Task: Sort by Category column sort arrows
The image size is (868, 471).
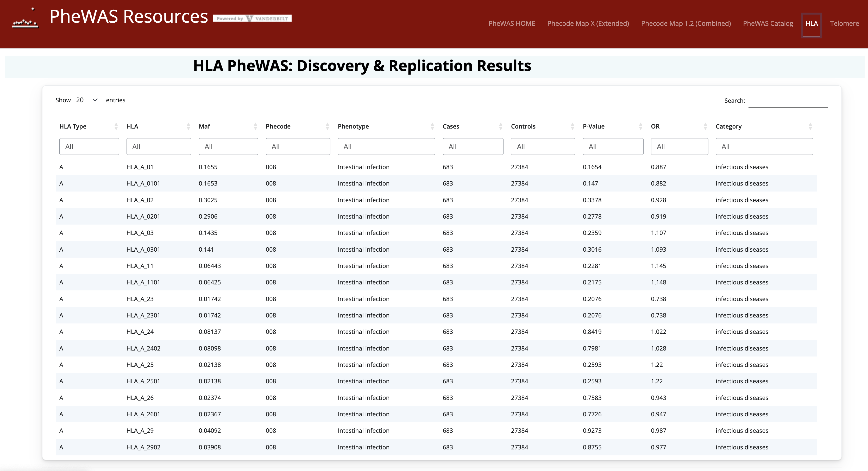Action: pos(810,126)
